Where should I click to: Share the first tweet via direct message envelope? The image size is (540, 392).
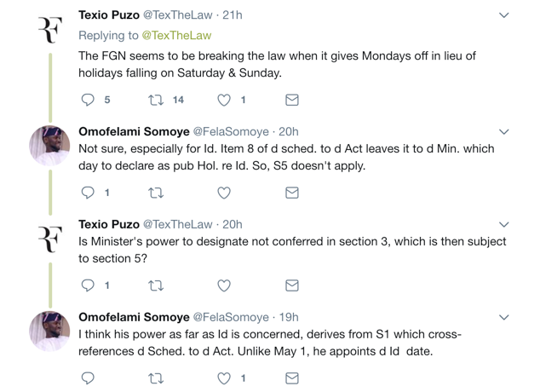pyautogui.click(x=292, y=100)
